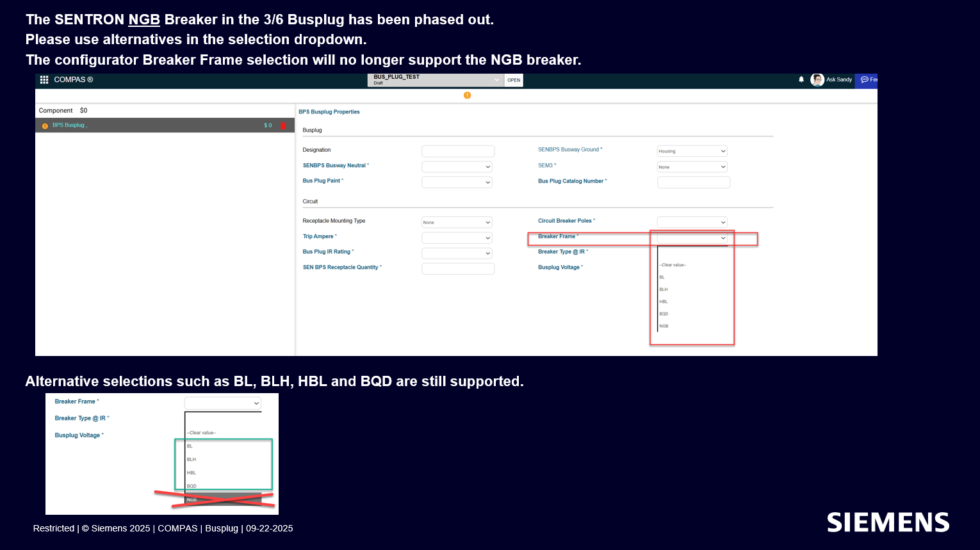
Task: Delete the BPS Busplug component with red icon
Action: pos(283,126)
